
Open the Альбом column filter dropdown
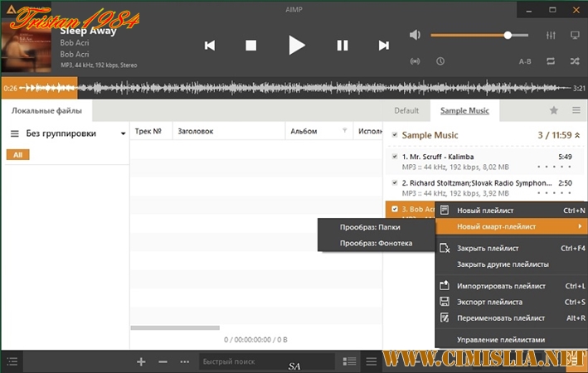tap(344, 131)
